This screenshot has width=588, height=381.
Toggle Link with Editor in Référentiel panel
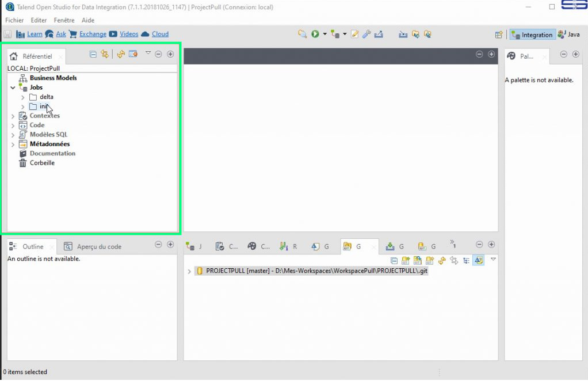[x=105, y=54]
